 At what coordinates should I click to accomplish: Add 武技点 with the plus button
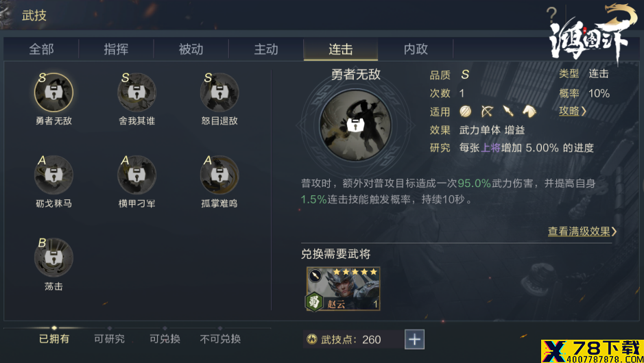tap(414, 339)
